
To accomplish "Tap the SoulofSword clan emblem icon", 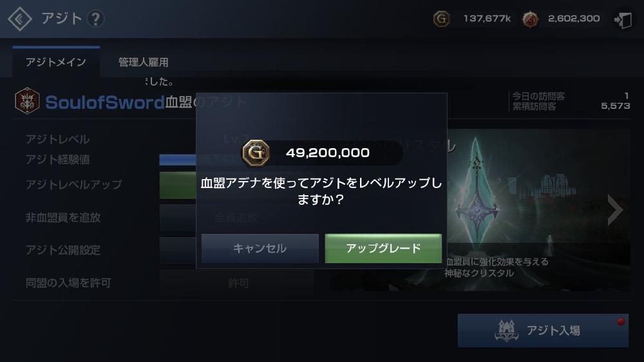I will coord(27,100).
